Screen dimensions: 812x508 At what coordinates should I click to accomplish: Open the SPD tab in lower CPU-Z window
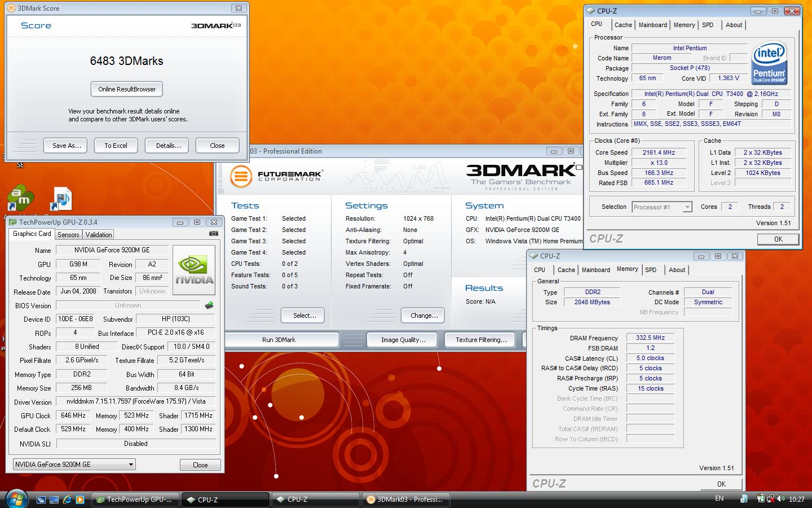651,270
